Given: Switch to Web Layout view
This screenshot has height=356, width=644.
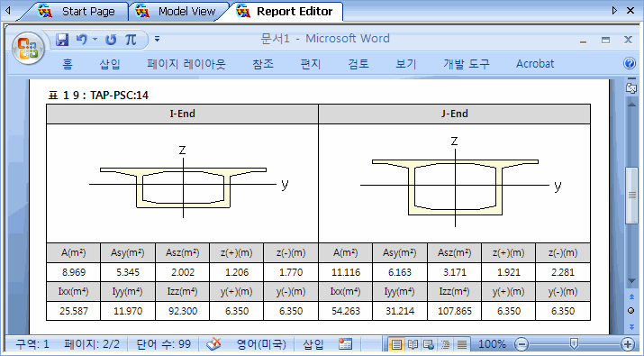Looking at the screenshot, I should (x=429, y=344).
